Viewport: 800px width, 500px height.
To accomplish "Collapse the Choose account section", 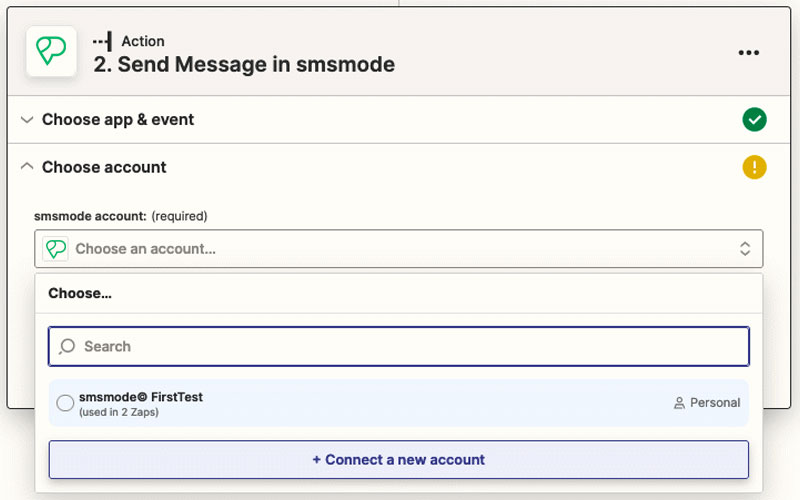I will 27,167.
